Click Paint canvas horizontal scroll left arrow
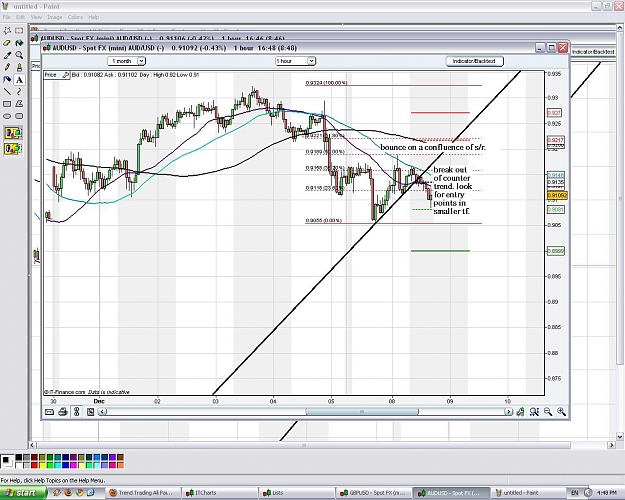This screenshot has height=500, width=625. (x=32, y=445)
